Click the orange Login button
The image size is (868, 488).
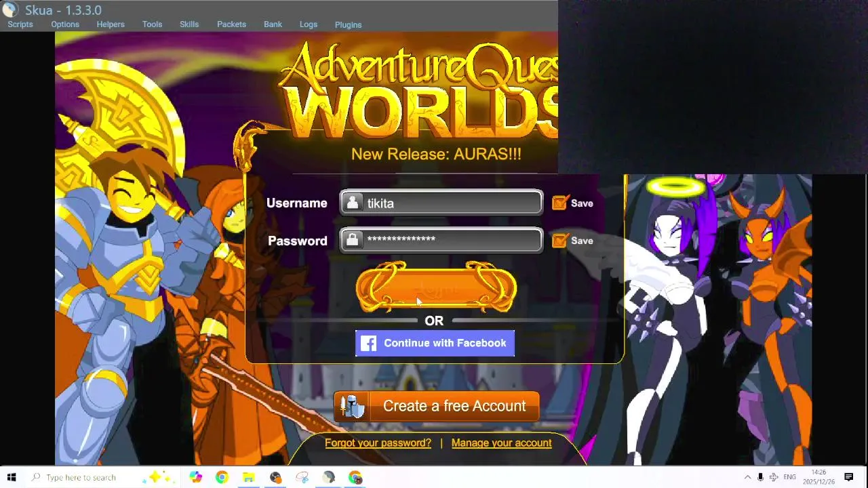point(436,288)
